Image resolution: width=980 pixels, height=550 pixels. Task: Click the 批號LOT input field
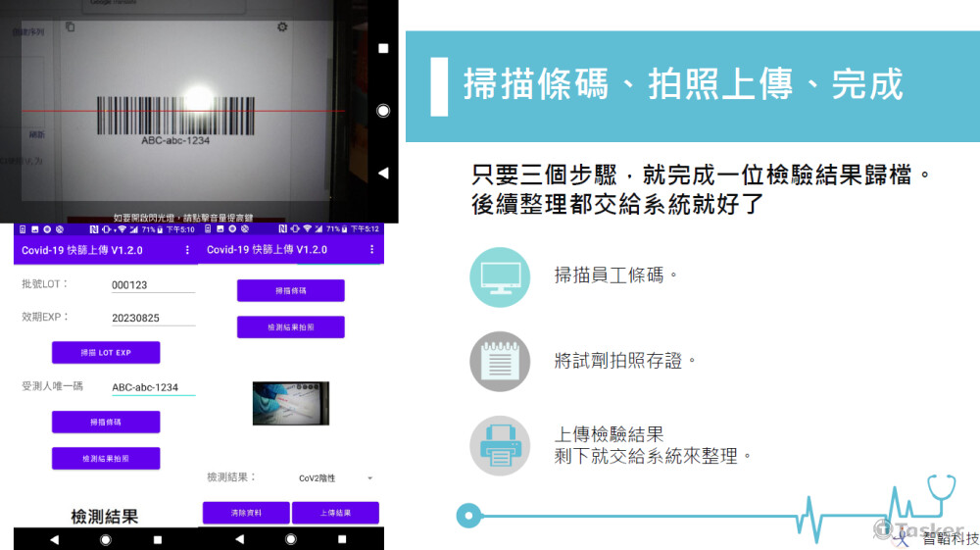click(153, 284)
